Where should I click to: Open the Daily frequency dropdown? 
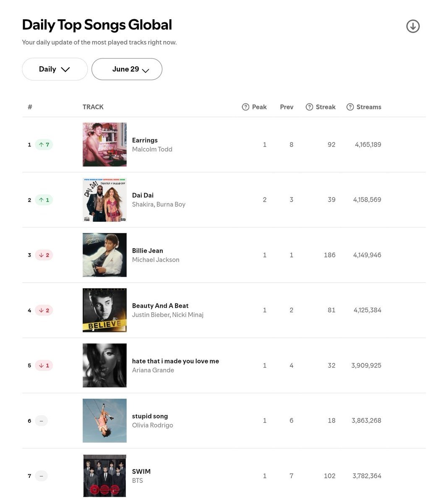55,69
